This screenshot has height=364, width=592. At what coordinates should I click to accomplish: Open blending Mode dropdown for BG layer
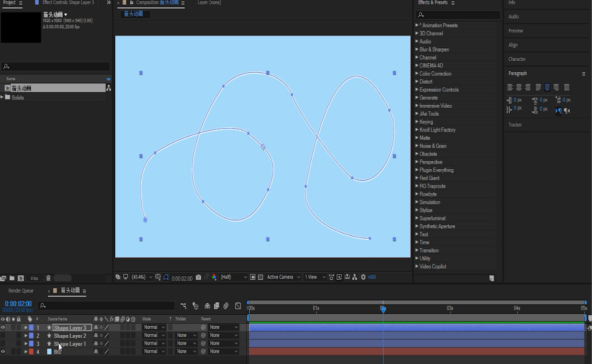[x=154, y=352]
